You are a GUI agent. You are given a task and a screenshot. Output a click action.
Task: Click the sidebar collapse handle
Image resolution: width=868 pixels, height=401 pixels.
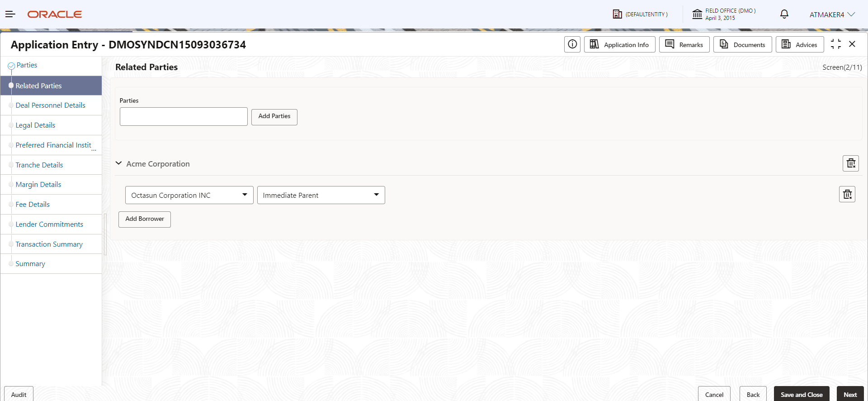coord(105,234)
